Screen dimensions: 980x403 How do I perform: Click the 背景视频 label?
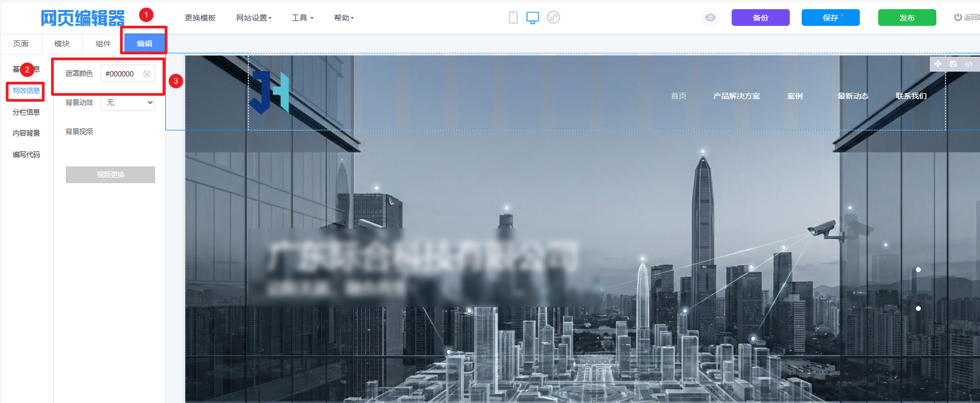tap(79, 131)
